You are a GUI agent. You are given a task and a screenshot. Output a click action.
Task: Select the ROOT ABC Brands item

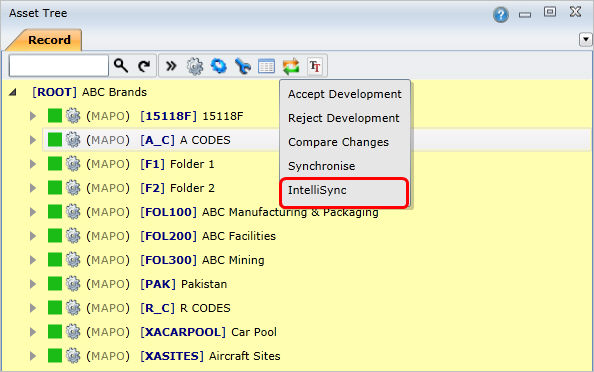point(89,92)
